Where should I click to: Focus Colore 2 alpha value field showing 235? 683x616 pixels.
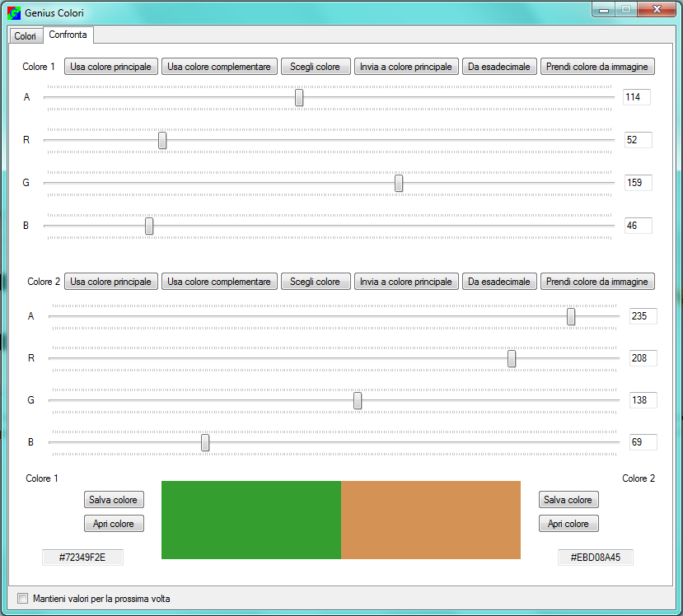pos(642,316)
